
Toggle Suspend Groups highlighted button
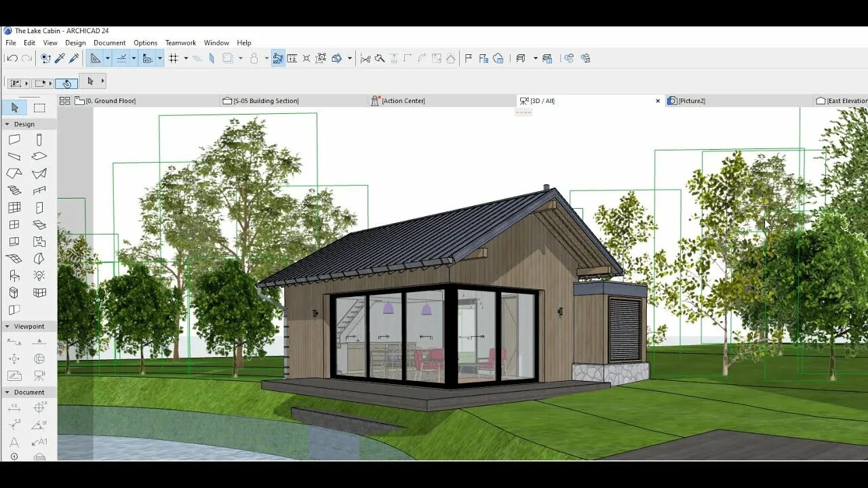278,58
